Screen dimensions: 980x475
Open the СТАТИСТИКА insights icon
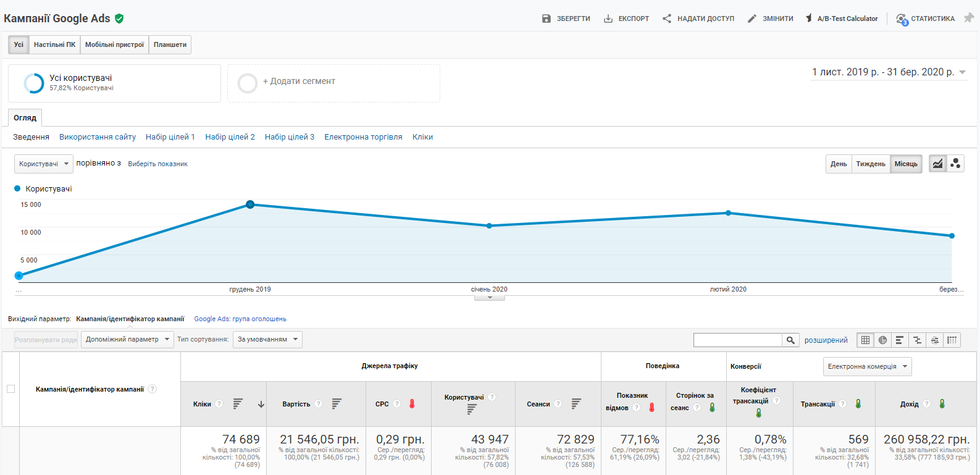tap(902, 19)
